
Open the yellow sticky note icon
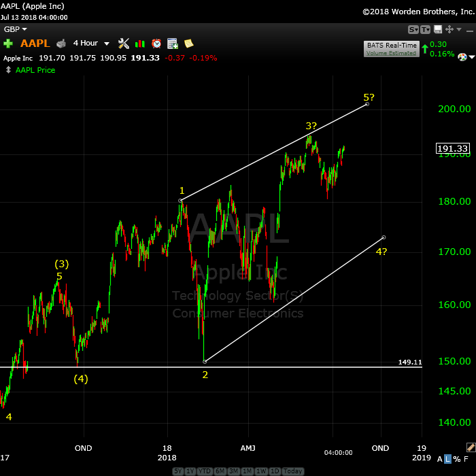tap(189, 44)
